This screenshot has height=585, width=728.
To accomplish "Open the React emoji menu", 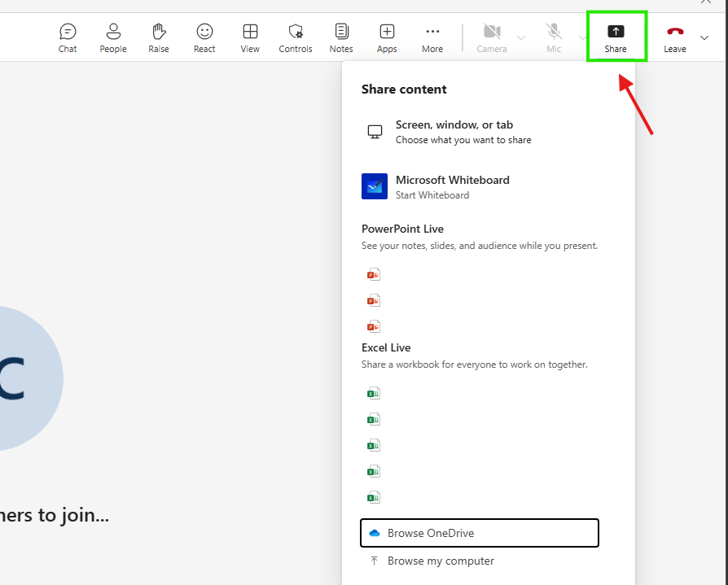I will 204,38.
